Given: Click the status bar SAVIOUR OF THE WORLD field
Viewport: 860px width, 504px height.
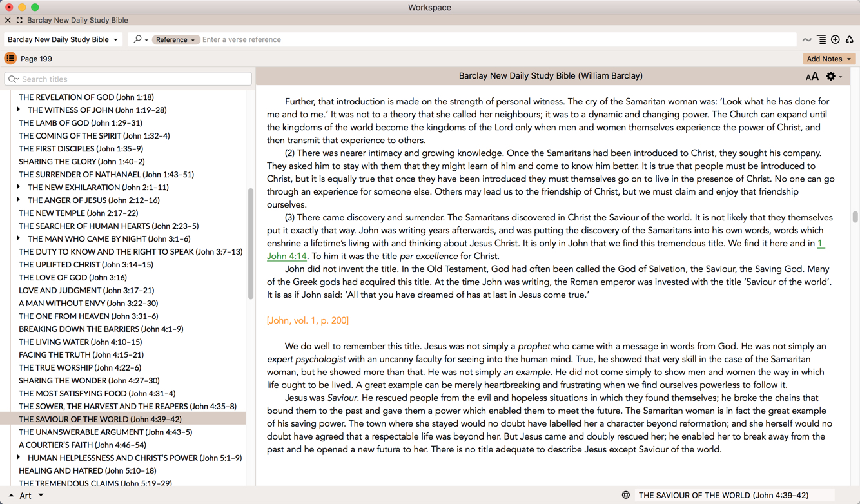Looking at the screenshot, I should pyautogui.click(x=734, y=495).
